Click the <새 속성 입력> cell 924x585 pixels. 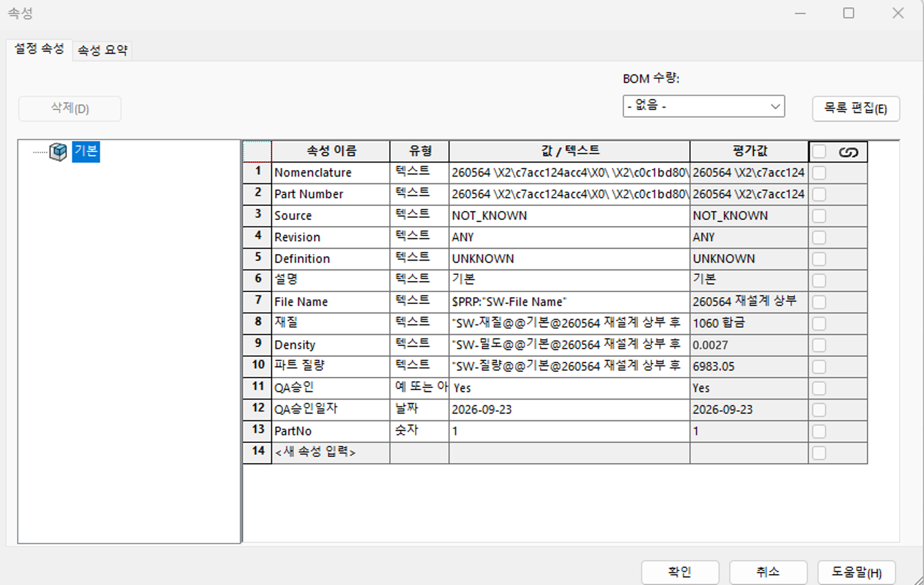[330, 453]
